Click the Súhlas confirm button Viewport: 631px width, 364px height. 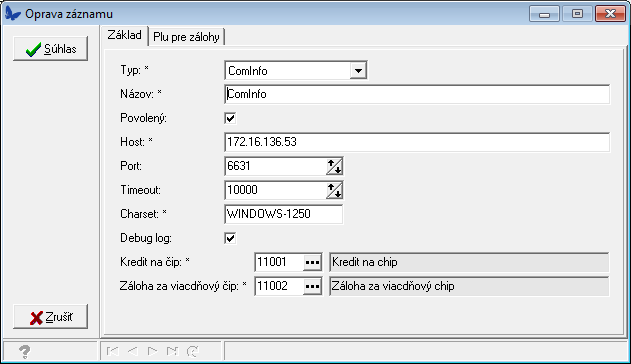(50, 49)
